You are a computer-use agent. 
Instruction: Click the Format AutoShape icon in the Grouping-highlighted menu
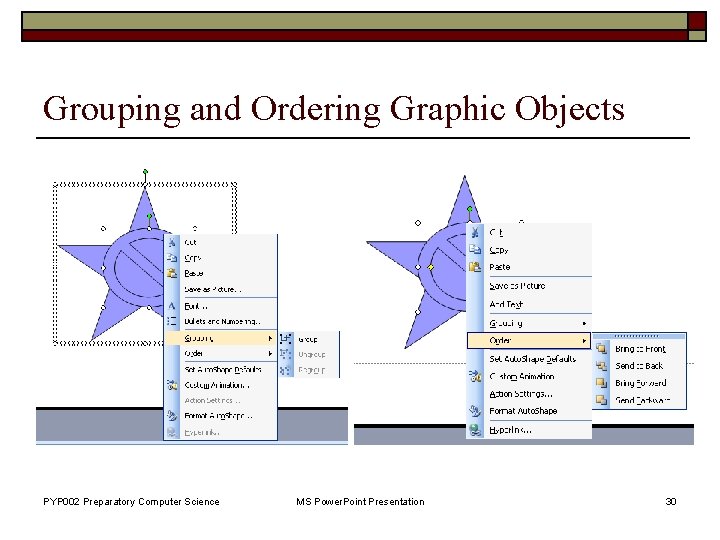[172, 416]
